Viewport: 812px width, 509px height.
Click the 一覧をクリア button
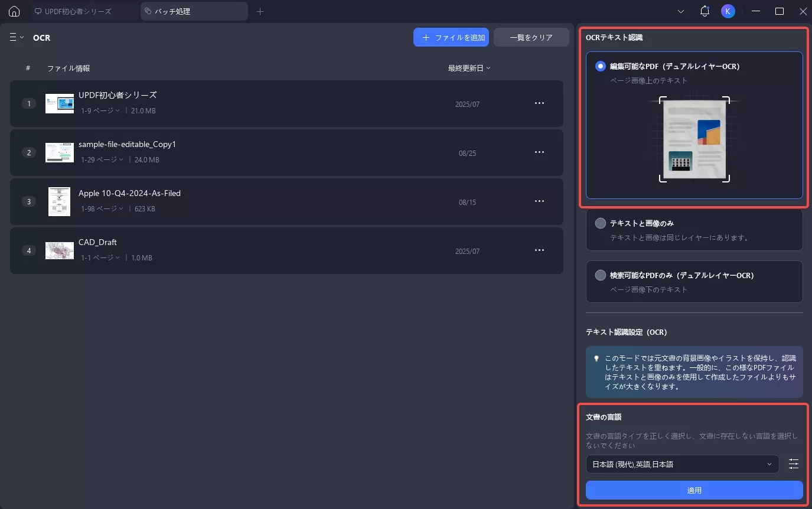click(x=531, y=37)
